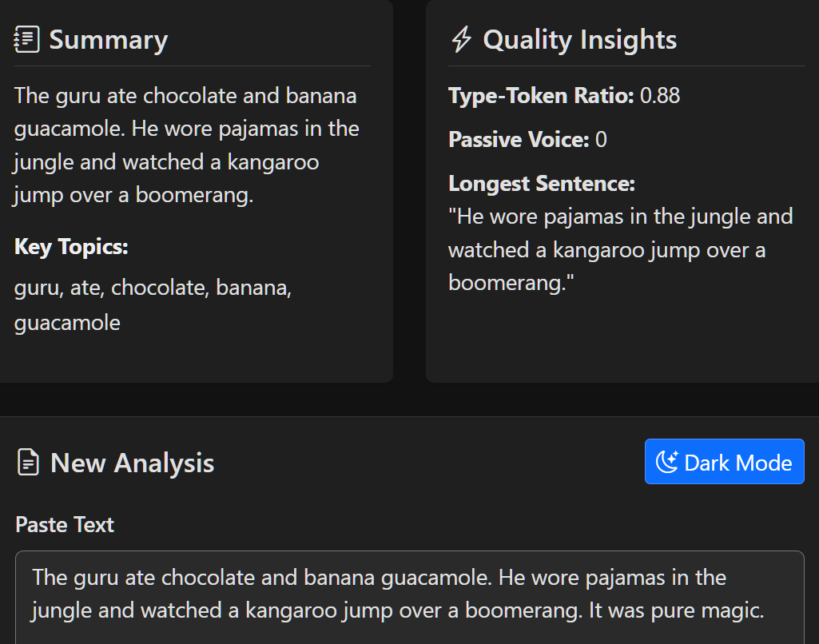Click the notebook icon beside Summary
Image resolution: width=819 pixels, height=644 pixels.
tap(26, 39)
